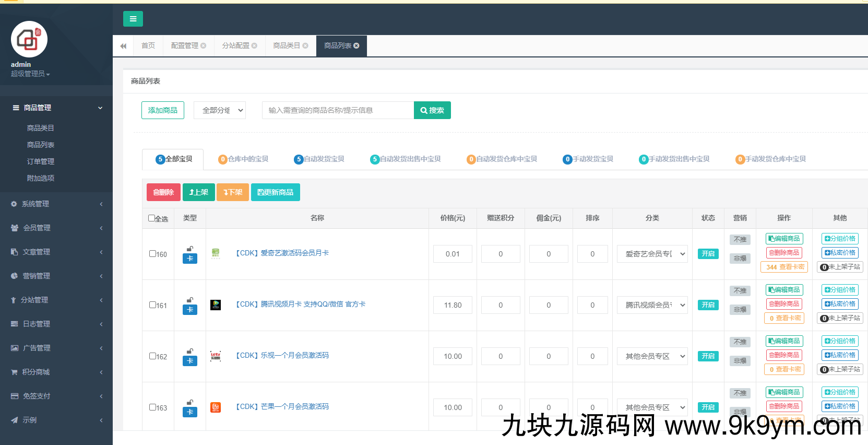Click the image icon beside 广告管理
The height and width of the screenshot is (445, 868).
[x=14, y=348]
